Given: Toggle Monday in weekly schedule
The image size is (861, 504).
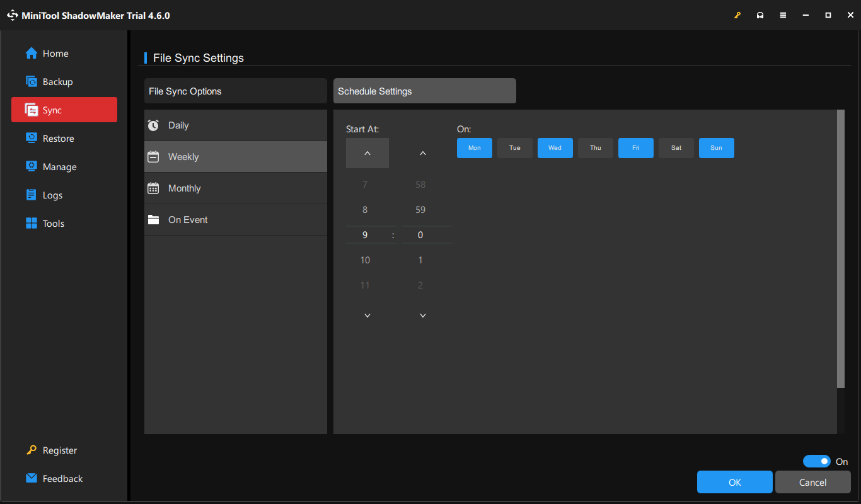Looking at the screenshot, I should [x=475, y=148].
